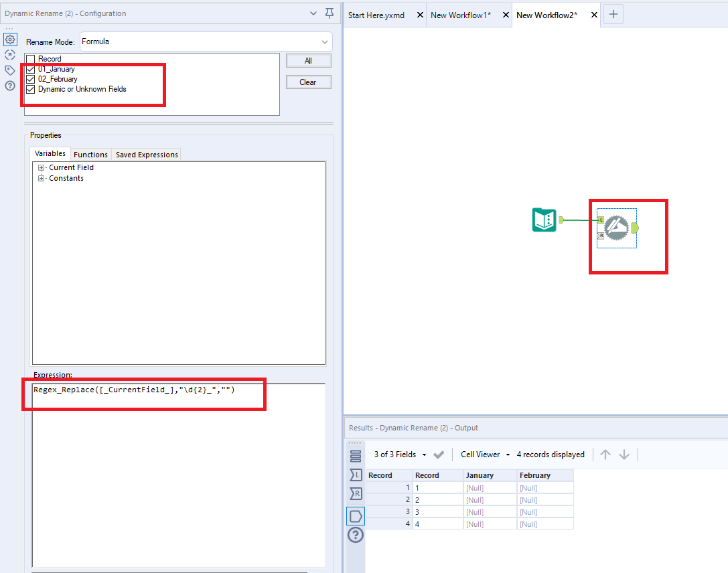This screenshot has height=573, width=728.
Task: Click the help question mark in the configuration sidebar
Action: (9, 86)
